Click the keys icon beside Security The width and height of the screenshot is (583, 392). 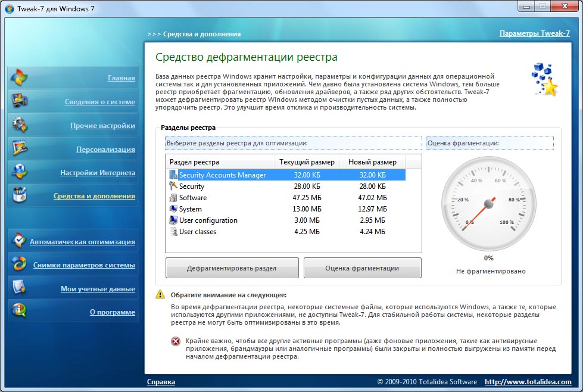pos(173,186)
